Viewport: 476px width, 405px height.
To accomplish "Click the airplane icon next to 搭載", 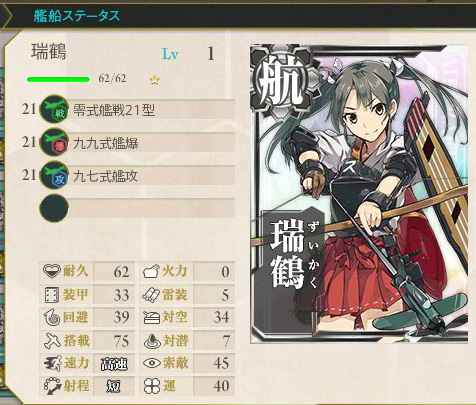I will click(x=52, y=340).
